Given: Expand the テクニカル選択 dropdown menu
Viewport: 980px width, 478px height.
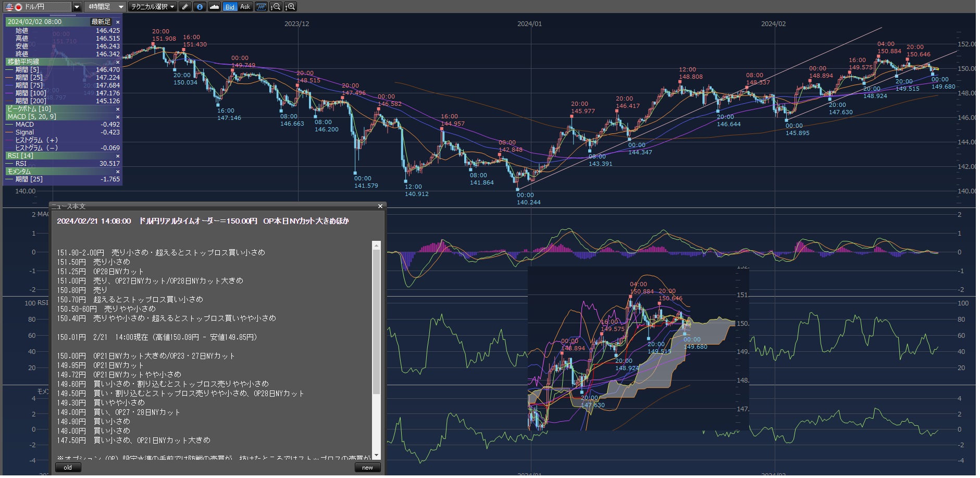Looking at the screenshot, I should 153,7.
